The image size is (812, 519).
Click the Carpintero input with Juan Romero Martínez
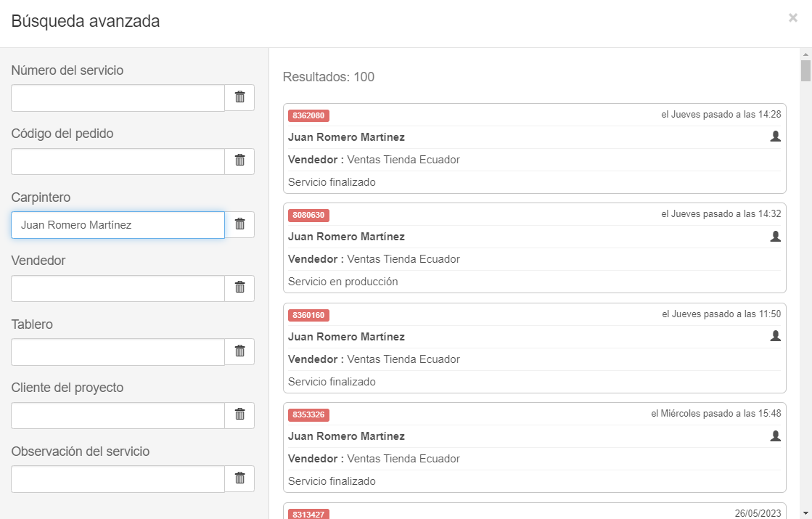click(118, 225)
